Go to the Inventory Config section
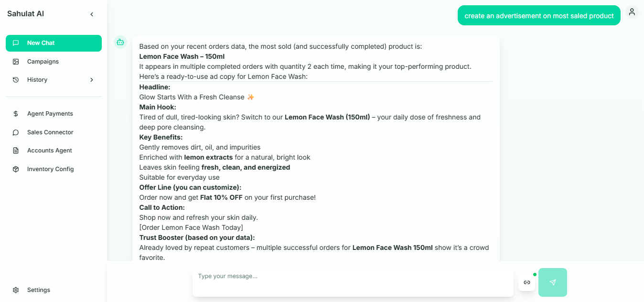This screenshot has width=644, height=302. click(x=50, y=169)
